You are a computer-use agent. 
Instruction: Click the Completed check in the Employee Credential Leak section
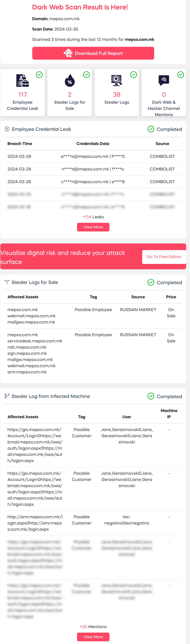pos(151,129)
